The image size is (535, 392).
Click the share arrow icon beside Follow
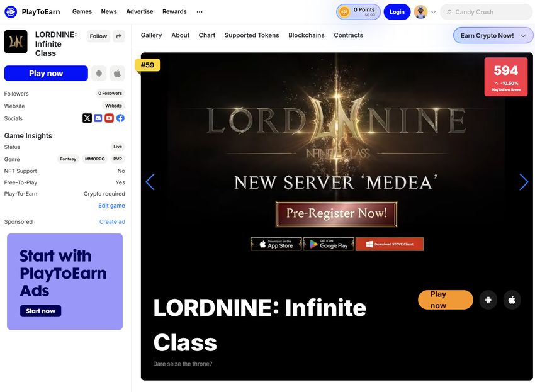[x=118, y=36]
